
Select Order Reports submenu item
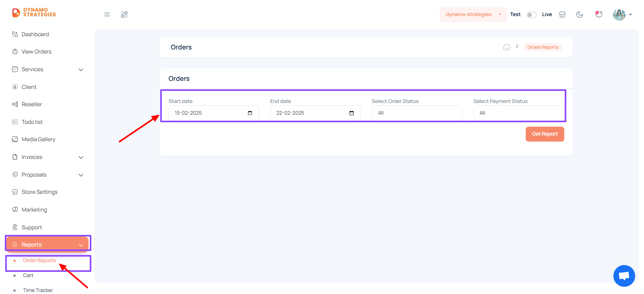[39, 261]
